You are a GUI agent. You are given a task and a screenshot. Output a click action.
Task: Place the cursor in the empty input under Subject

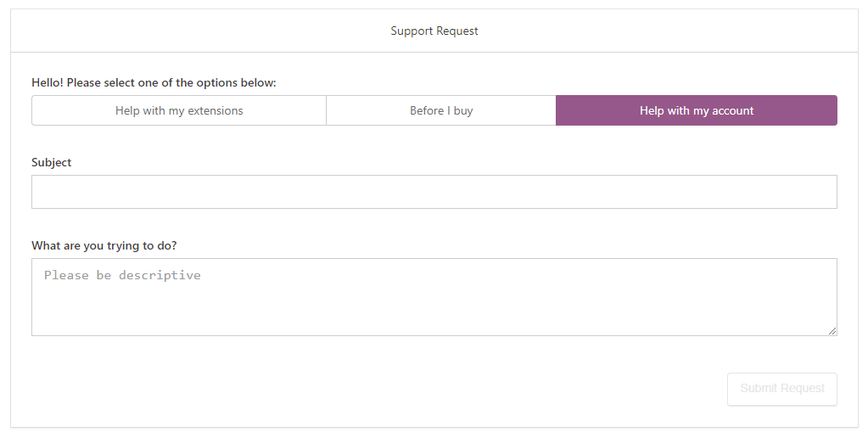coord(434,192)
